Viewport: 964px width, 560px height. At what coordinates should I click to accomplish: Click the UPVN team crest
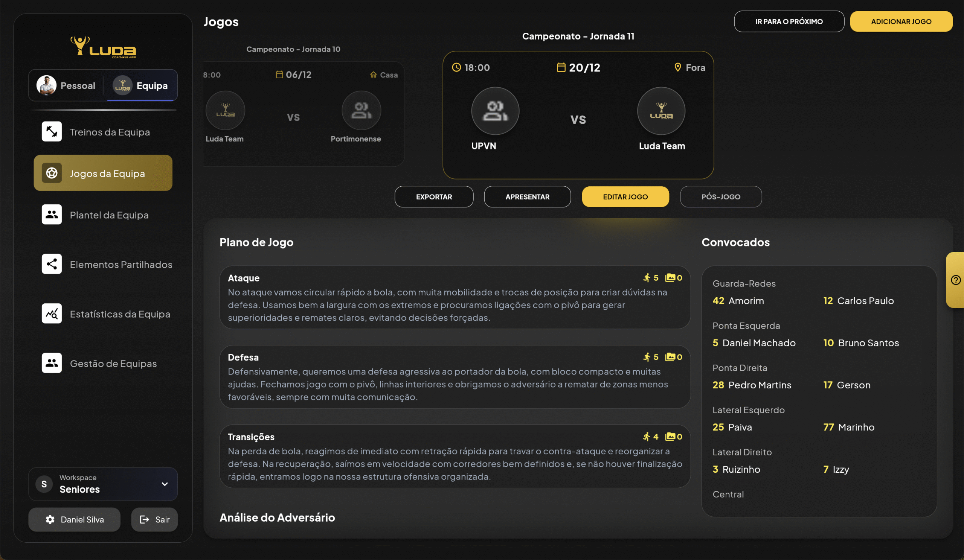(495, 111)
